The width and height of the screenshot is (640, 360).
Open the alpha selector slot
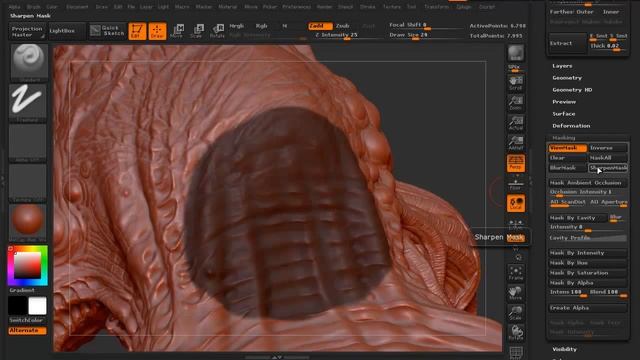pos(28,143)
